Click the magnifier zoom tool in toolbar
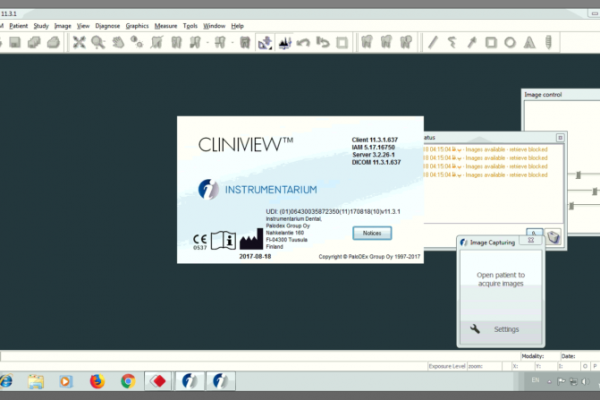This screenshot has width=600, height=400. pyautogui.click(x=98, y=42)
